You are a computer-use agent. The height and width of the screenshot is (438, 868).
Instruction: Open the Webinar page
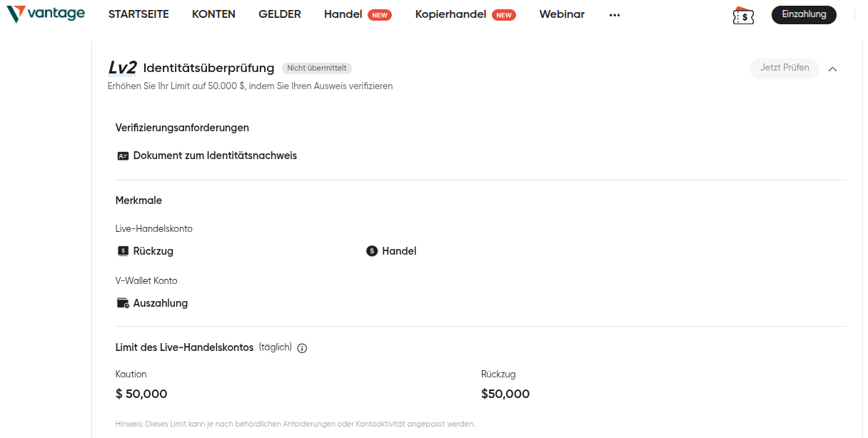coord(562,14)
